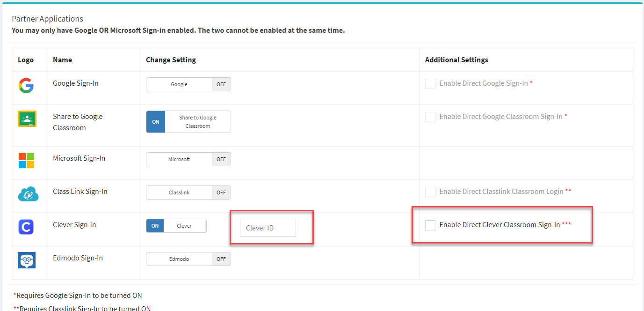Click the Additional Settings column header

(456, 60)
